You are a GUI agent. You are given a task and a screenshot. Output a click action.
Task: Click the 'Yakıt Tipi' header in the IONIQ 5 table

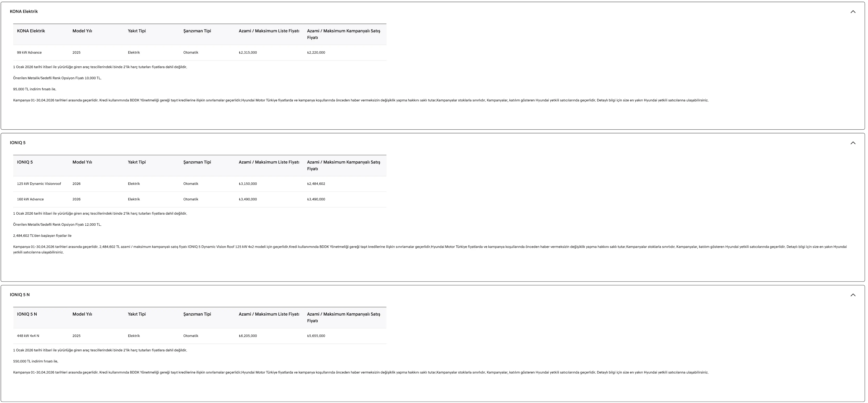pos(137,162)
